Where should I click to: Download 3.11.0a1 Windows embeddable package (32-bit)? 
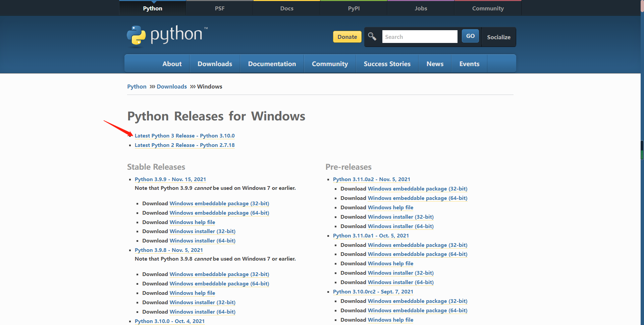click(x=418, y=245)
